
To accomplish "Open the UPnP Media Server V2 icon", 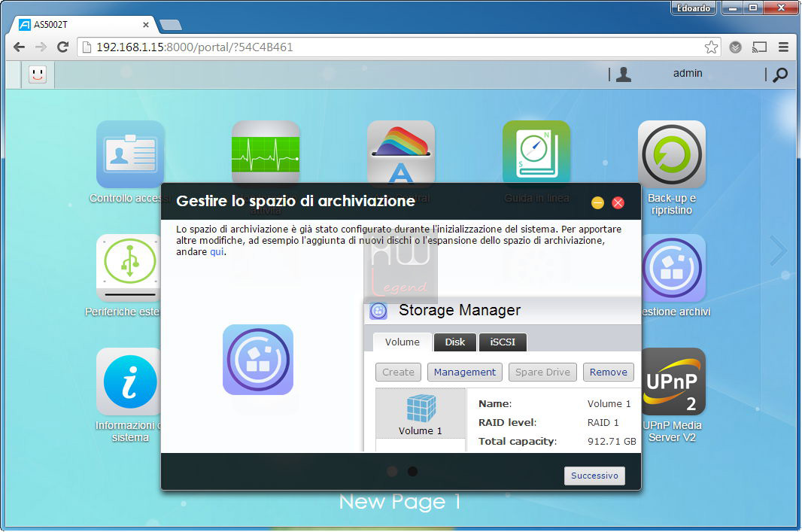I will click(x=673, y=382).
